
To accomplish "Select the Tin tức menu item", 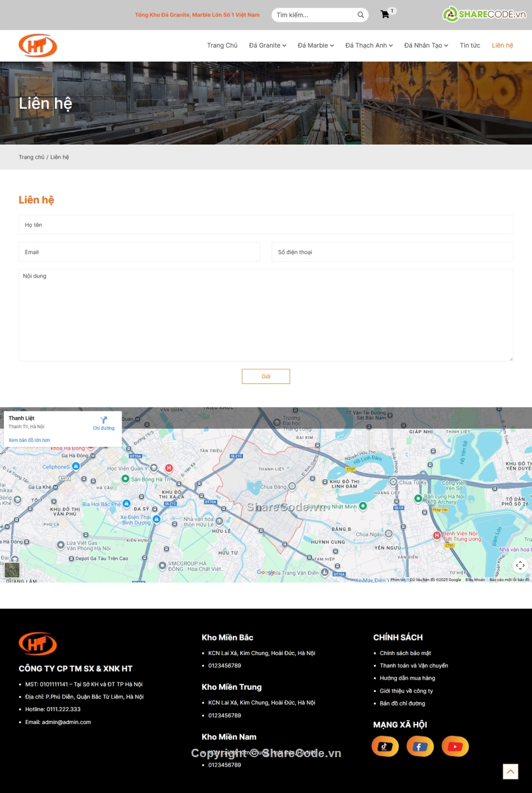I will (470, 45).
